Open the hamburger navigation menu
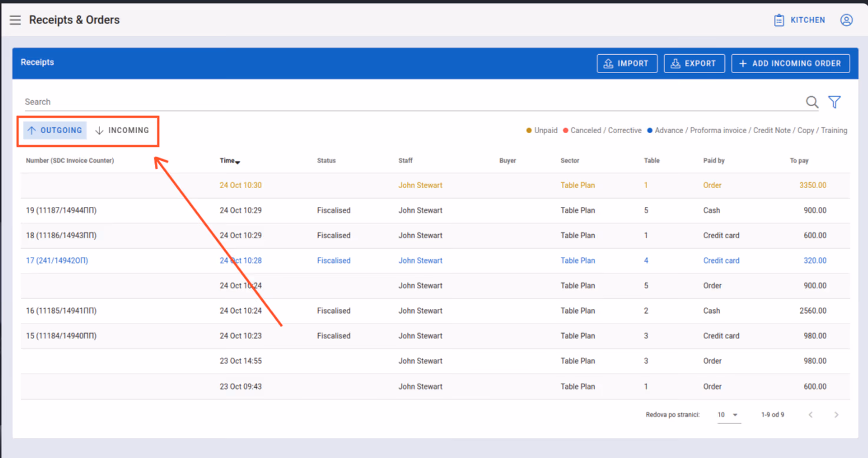This screenshot has width=868, height=458. [15, 20]
